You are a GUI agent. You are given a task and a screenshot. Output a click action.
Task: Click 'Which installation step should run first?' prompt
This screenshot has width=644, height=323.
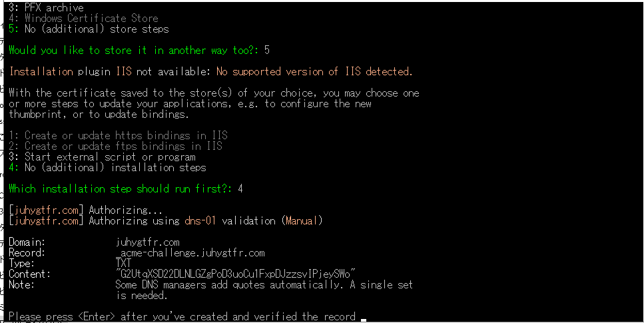pyautogui.click(x=121, y=189)
